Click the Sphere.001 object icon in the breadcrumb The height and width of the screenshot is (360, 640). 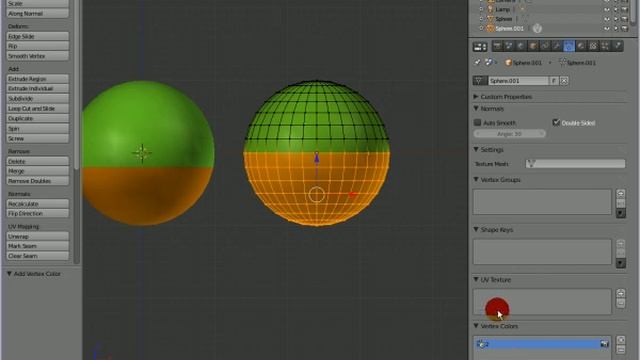(508, 63)
